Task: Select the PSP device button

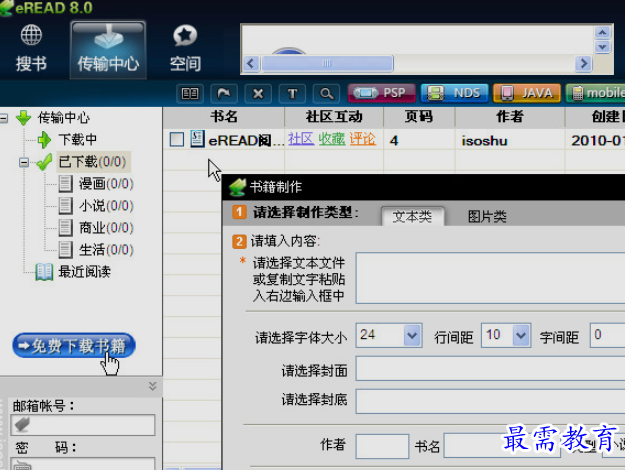Action: pyautogui.click(x=381, y=93)
